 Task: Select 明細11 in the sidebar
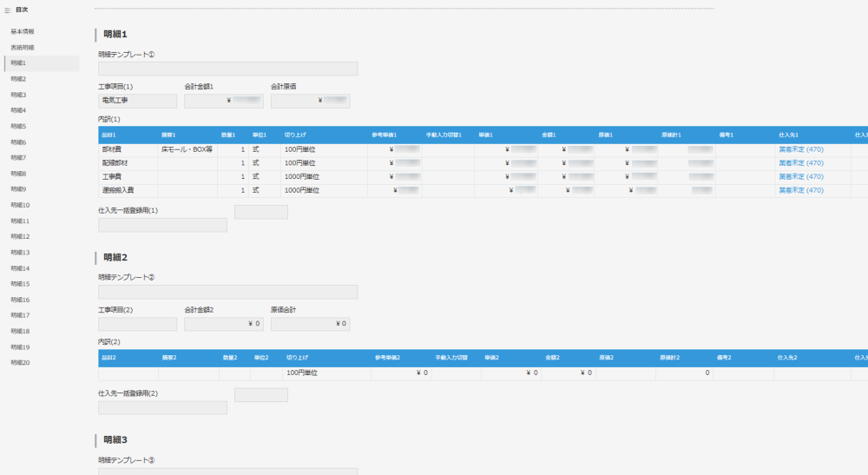pyautogui.click(x=20, y=221)
